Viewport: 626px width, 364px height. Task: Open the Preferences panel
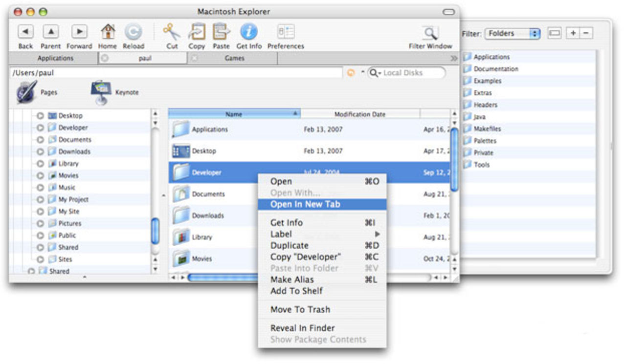pyautogui.click(x=286, y=32)
